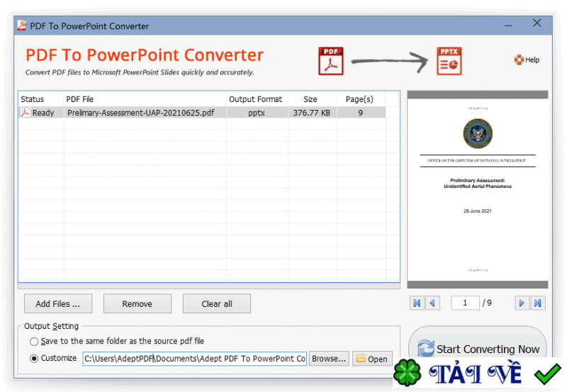Click Browse to choose output folder
The image size is (567, 392).
[329, 359]
